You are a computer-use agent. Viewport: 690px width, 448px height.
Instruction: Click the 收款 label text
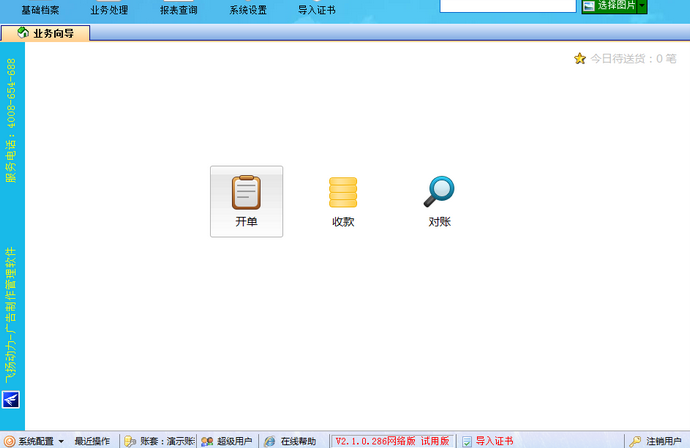[x=343, y=221]
